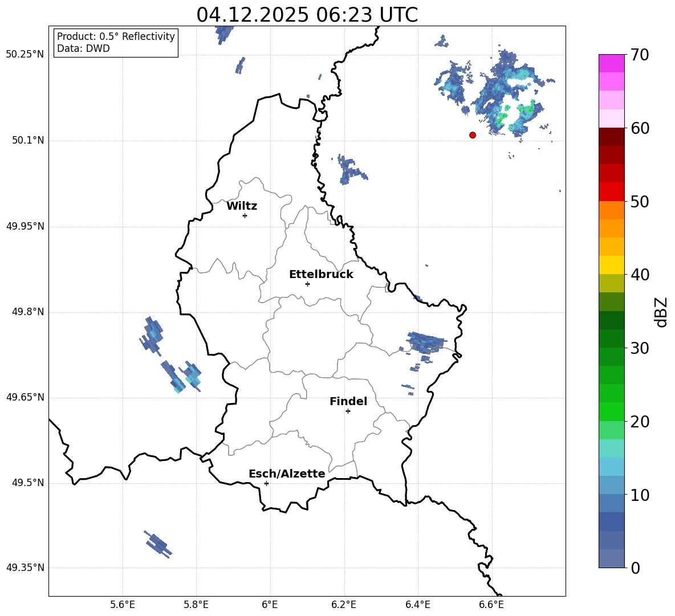The image size is (675, 616).
Task: Select the Findel station label
Action: tap(348, 401)
